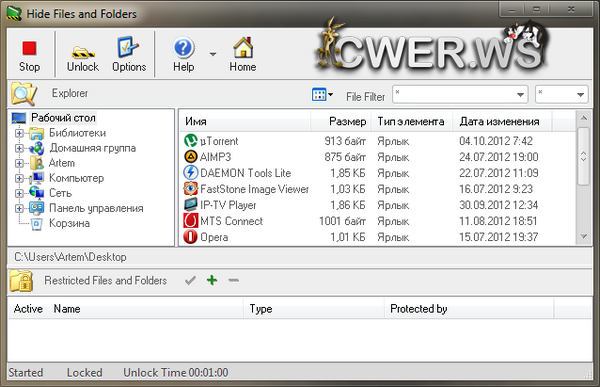This screenshot has width=600, height=387.
Task: Click the Unlock Time 00:01:00 status
Action: tap(176, 373)
